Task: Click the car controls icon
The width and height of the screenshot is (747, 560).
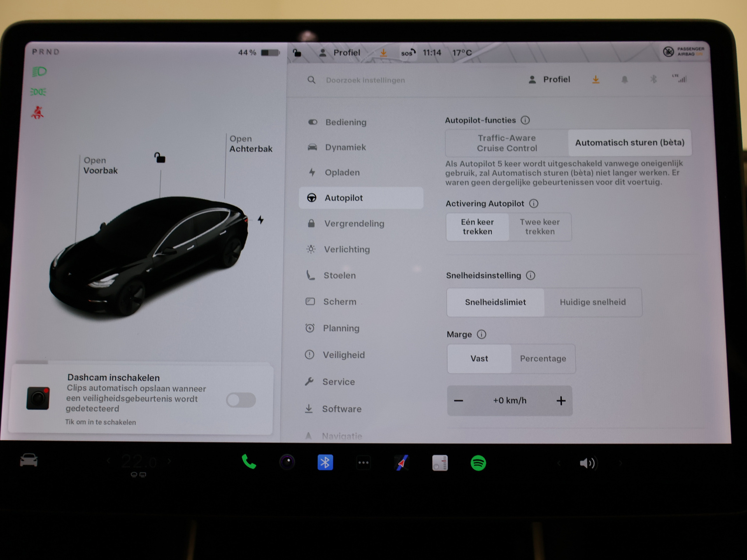Action: [x=29, y=460]
